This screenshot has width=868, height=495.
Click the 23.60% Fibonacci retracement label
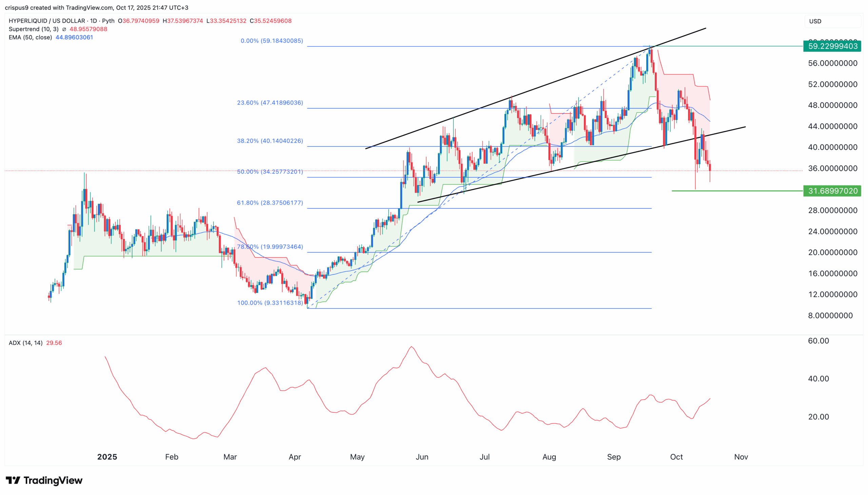pos(270,103)
